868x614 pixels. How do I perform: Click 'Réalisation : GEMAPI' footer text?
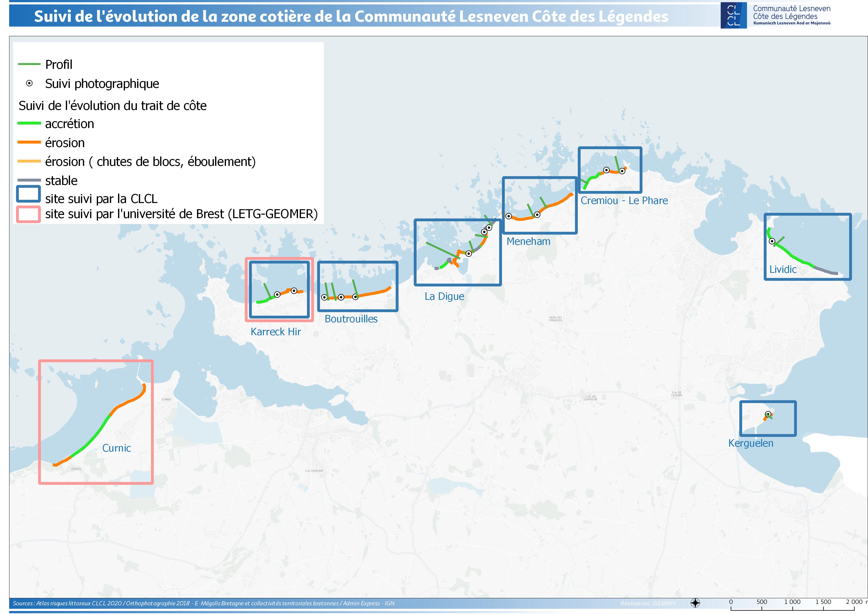click(x=648, y=603)
